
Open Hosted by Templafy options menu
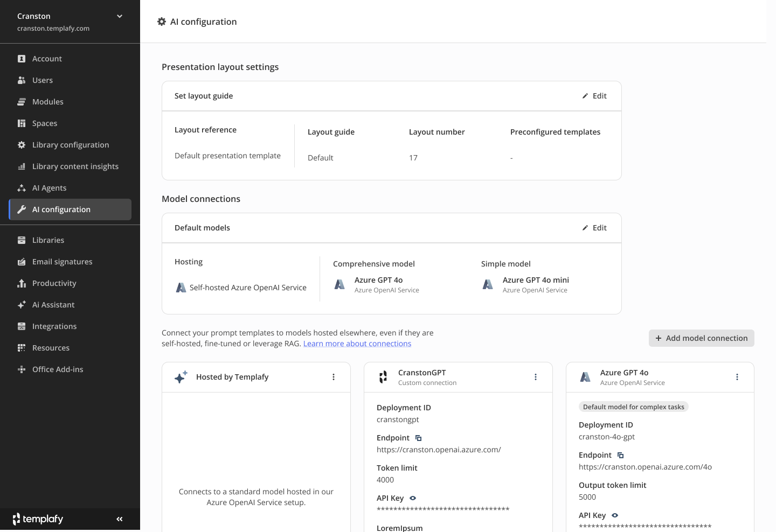coord(334,377)
